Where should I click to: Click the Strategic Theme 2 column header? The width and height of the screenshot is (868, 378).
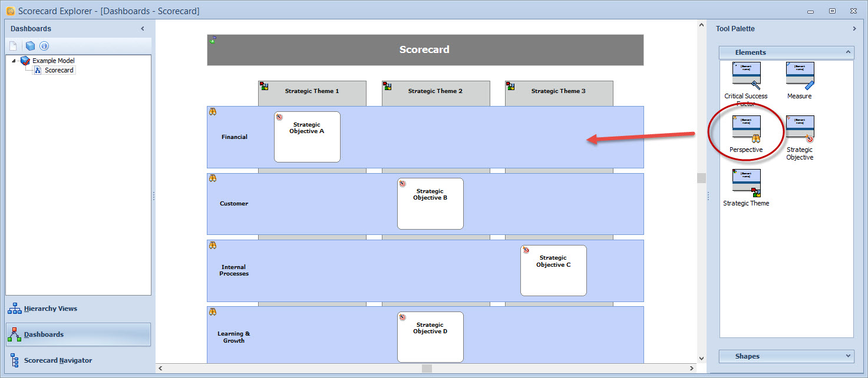point(435,92)
